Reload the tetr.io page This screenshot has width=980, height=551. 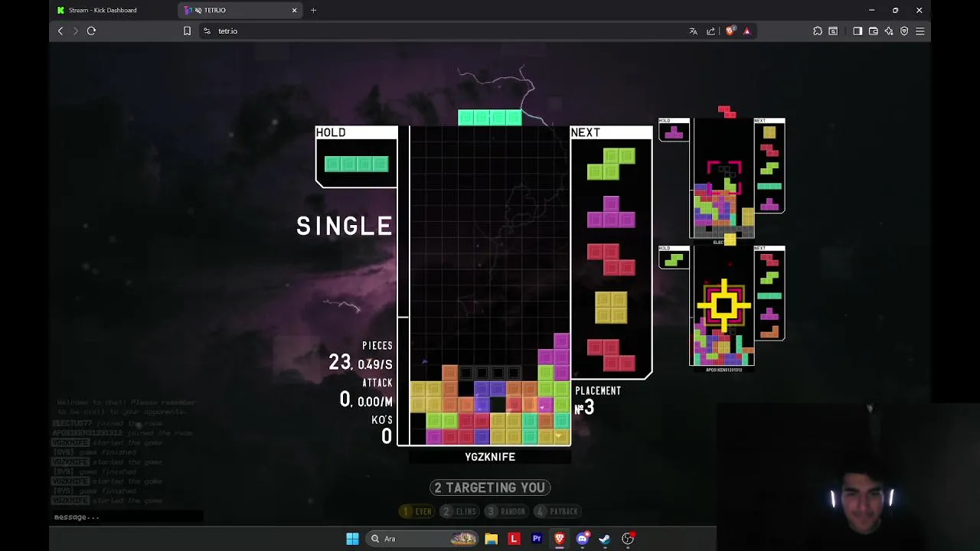[x=91, y=31]
